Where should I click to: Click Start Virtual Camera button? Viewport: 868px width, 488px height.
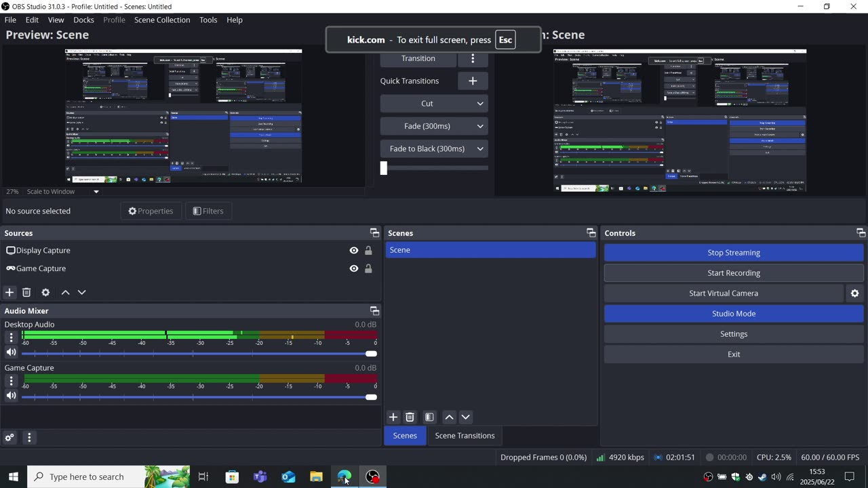click(724, 293)
